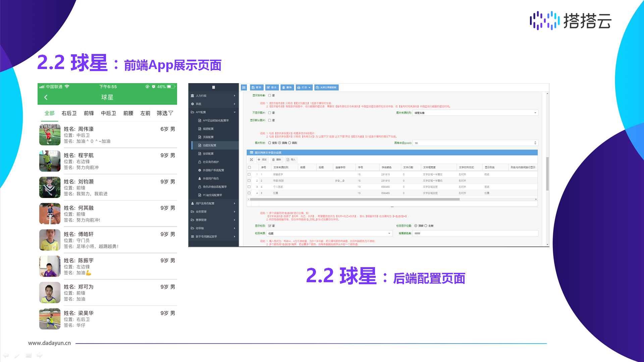Select the 矩形 image shape radio button
644x362 pixels.
(269, 143)
